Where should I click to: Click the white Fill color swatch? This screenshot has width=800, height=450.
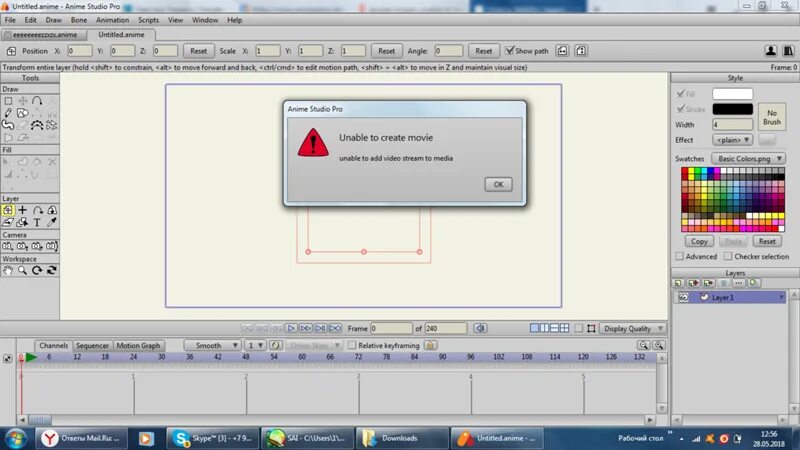pyautogui.click(x=732, y=94)
